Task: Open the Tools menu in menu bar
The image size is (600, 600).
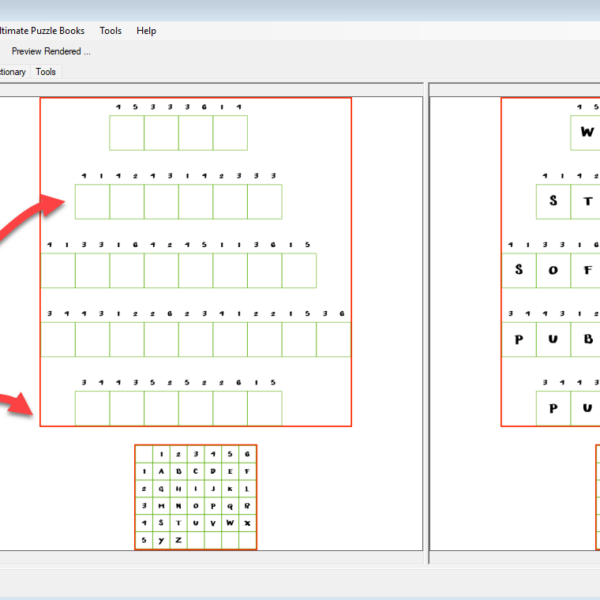Action: 110,31
